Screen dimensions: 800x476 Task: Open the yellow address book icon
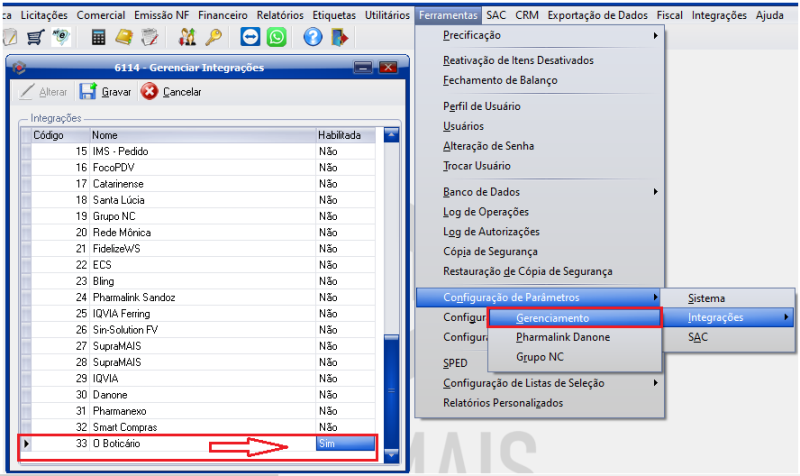(124, 38)
